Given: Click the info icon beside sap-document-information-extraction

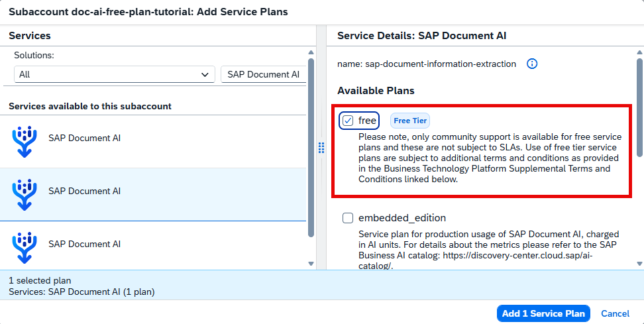Looking at the screenshot, I should click(532, 64).
